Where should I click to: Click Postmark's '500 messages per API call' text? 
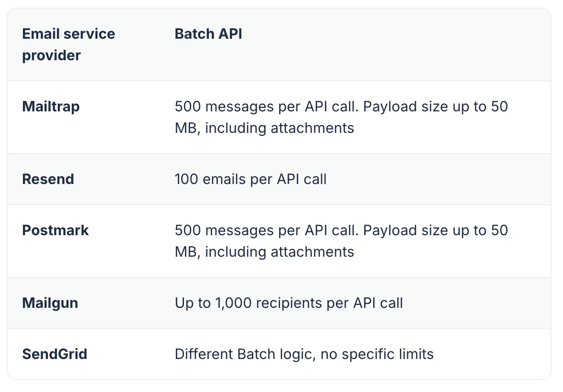[266, 230]
